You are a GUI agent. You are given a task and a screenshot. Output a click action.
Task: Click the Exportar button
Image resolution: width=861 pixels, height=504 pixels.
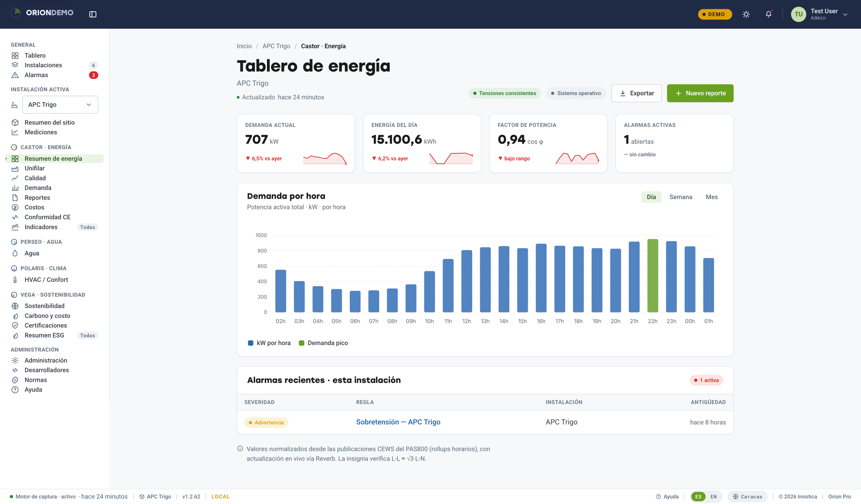[636, 93]
